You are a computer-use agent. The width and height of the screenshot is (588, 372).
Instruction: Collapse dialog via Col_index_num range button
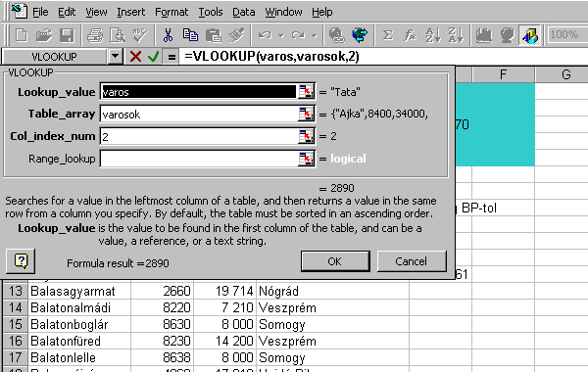[306, 136]
